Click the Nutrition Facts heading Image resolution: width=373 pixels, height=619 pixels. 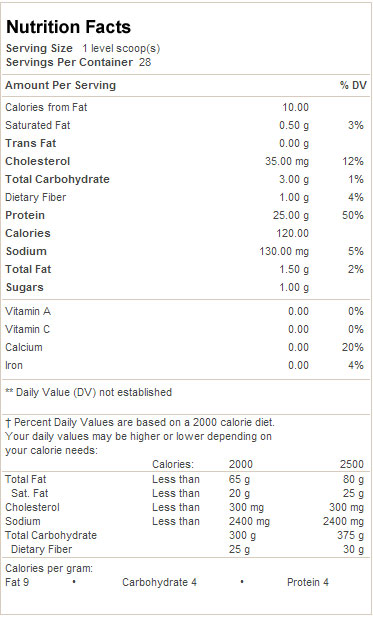point(68,27)
